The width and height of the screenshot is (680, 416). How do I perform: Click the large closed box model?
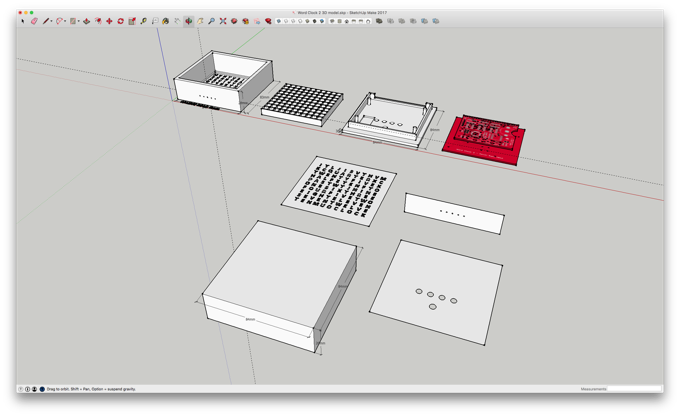point(280,286)
